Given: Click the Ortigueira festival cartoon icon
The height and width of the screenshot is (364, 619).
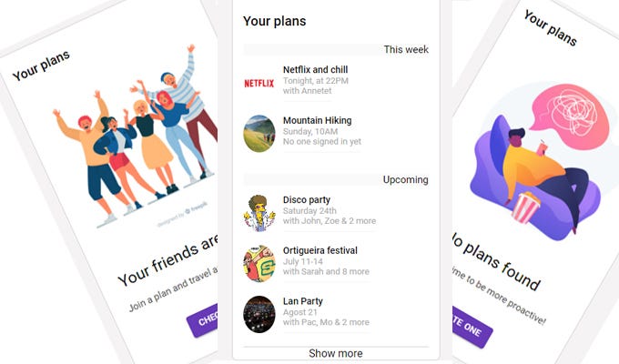Looking at the screenshot, I should (x=259, y=263).
